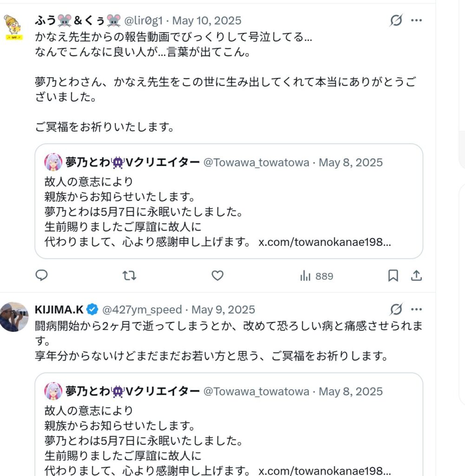The height and width of the screenshot is (476, 465).
Task: Open ふう's profile avatar
Action: [x=13, y=26]
